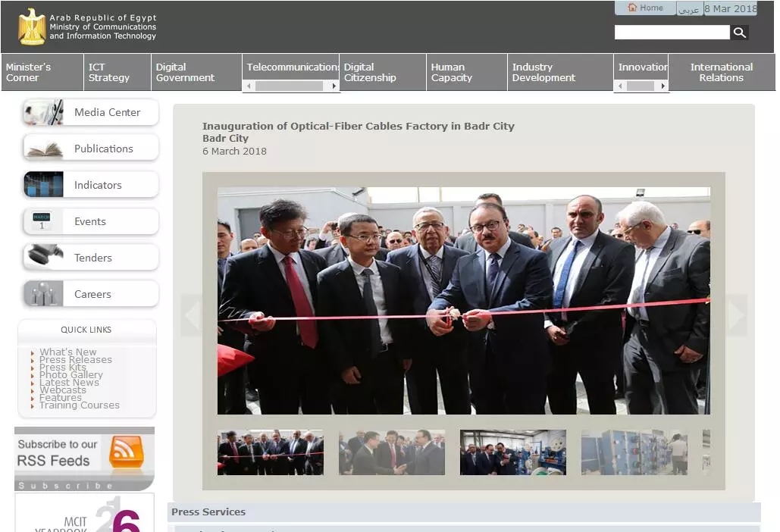Open Innovation menu item

[x=641, y=67]
